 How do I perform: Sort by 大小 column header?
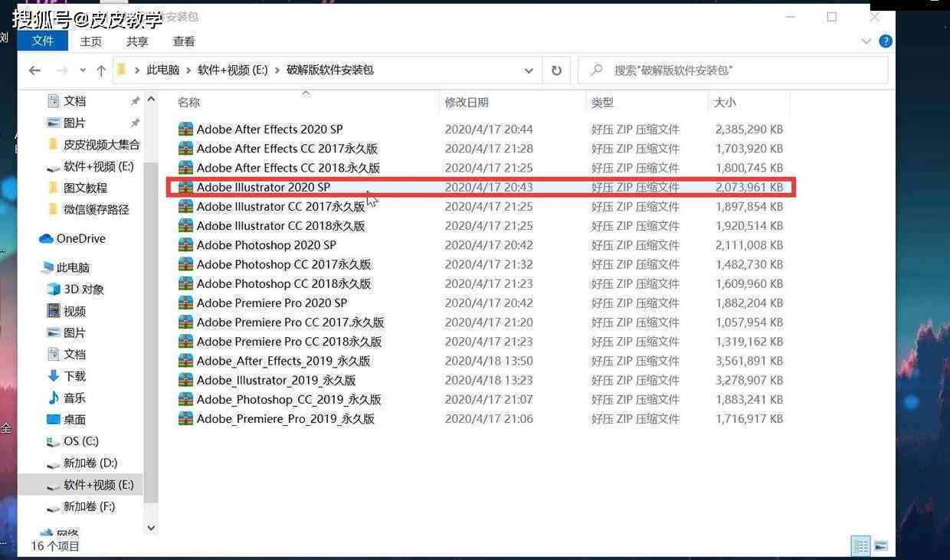tap(725, 102)
